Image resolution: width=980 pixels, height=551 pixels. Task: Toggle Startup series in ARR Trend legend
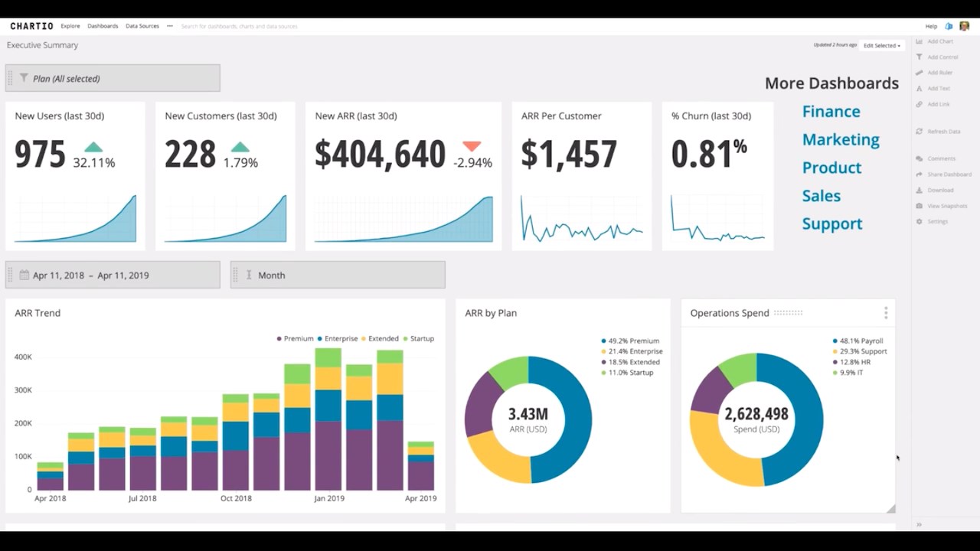click(x=418, y=338)
